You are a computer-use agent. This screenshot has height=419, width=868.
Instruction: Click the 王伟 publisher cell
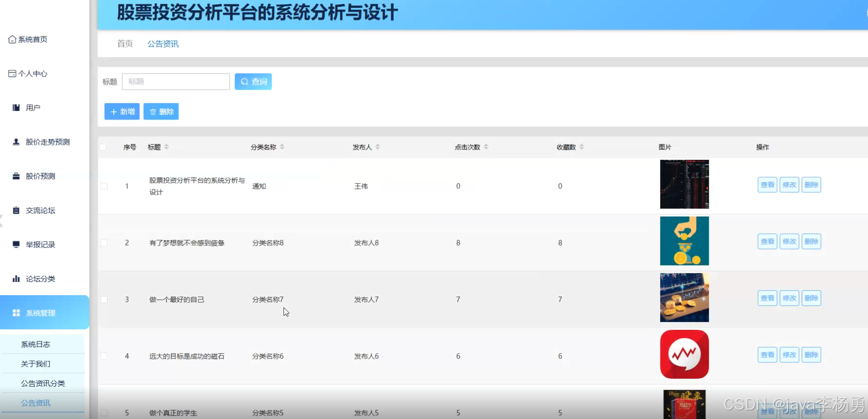point(361,186)
